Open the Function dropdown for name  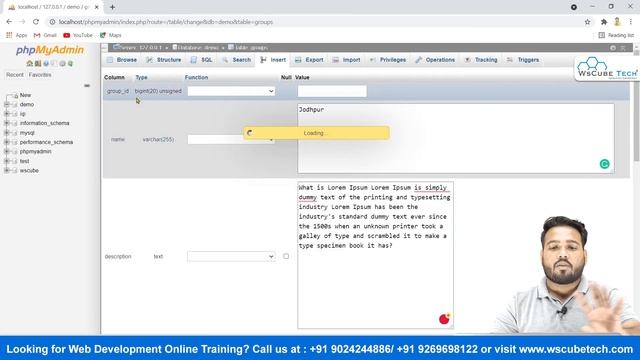pyautogui.click(x=231, y=139)
